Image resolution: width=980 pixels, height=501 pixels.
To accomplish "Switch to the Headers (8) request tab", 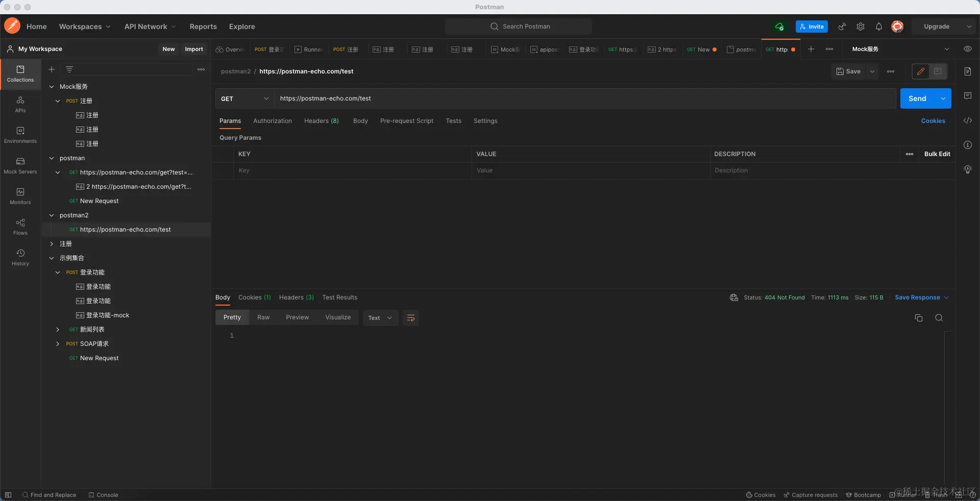I will point(322,121).
